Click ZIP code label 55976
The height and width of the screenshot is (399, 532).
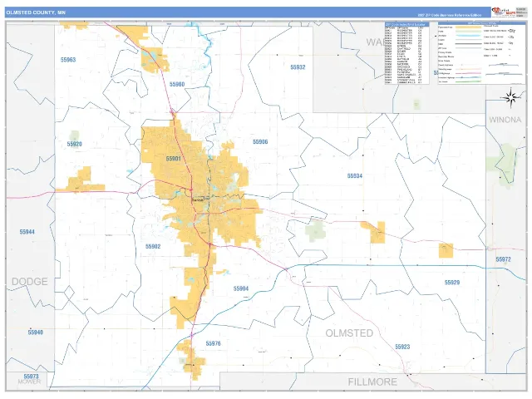point(213,343)
